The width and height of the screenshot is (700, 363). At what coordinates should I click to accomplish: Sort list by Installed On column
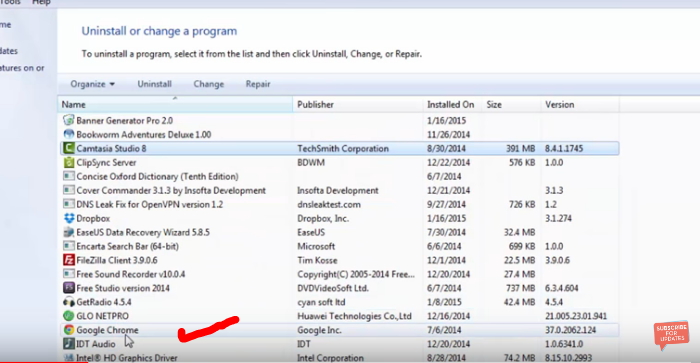pos(452,104)
